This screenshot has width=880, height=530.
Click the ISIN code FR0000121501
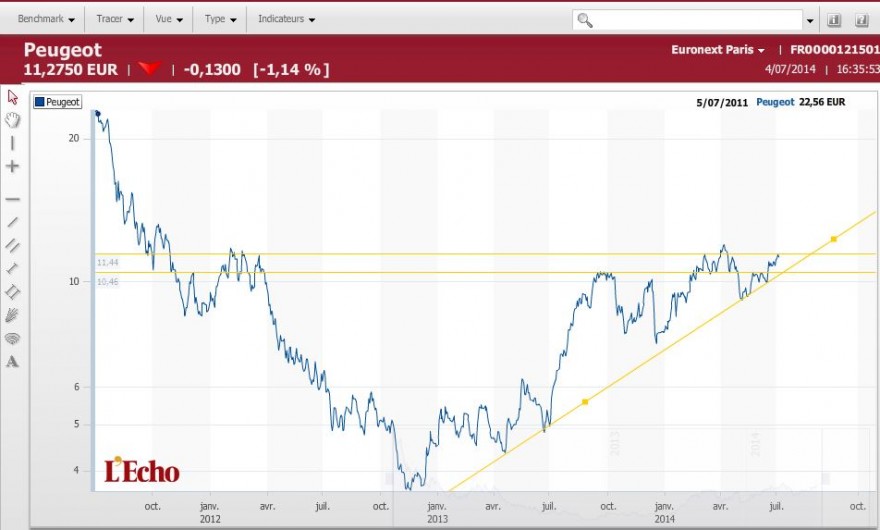tap(835, 50)
